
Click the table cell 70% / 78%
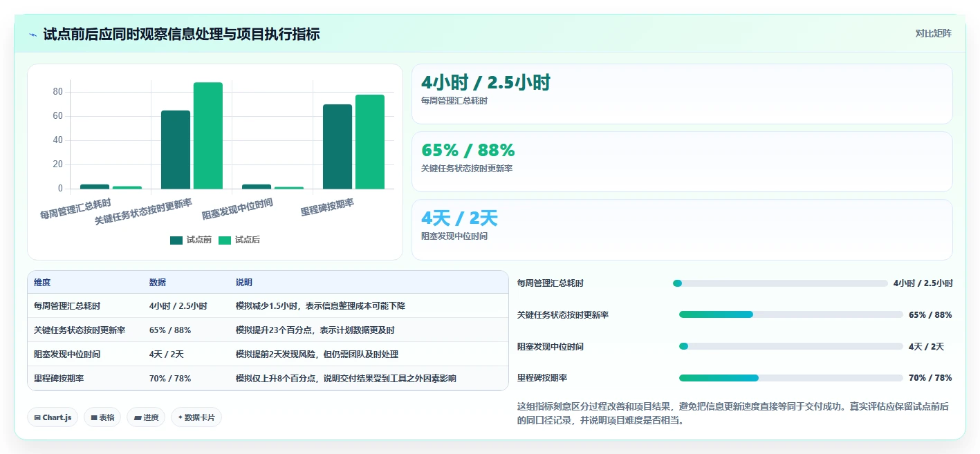[170, 378]
